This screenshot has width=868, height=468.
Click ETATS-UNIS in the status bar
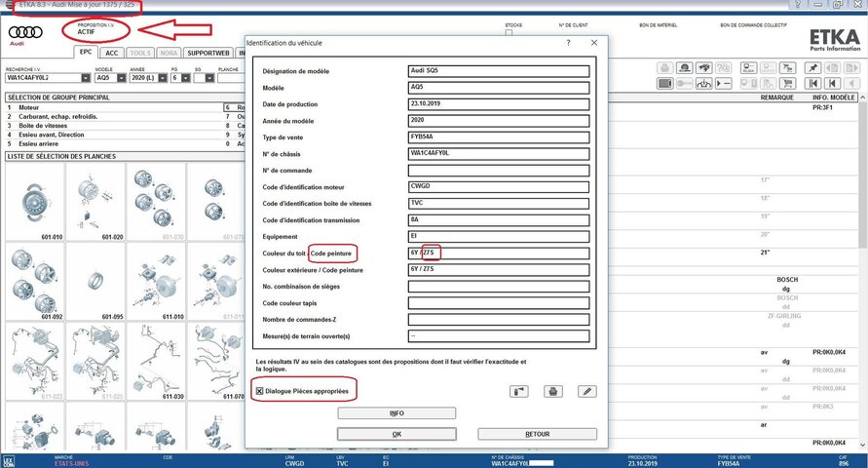coord(71,463)
